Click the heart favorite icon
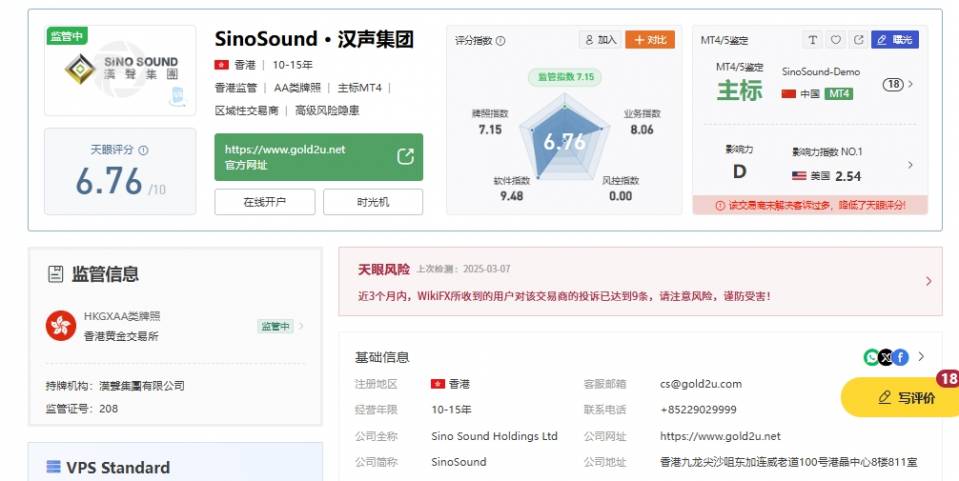This screenshot has height=481, width=959. [835, 40]
